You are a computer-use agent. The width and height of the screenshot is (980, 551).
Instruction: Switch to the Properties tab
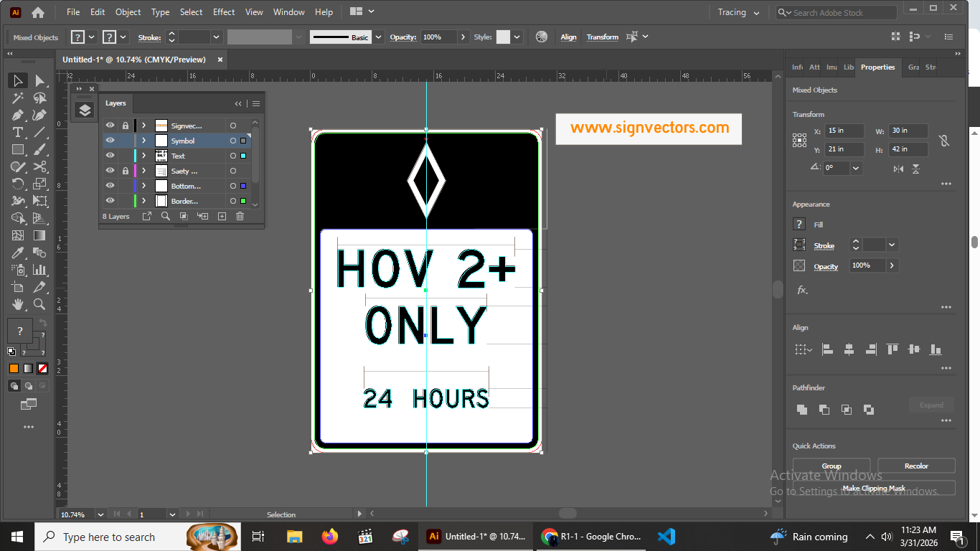(877, 67)
